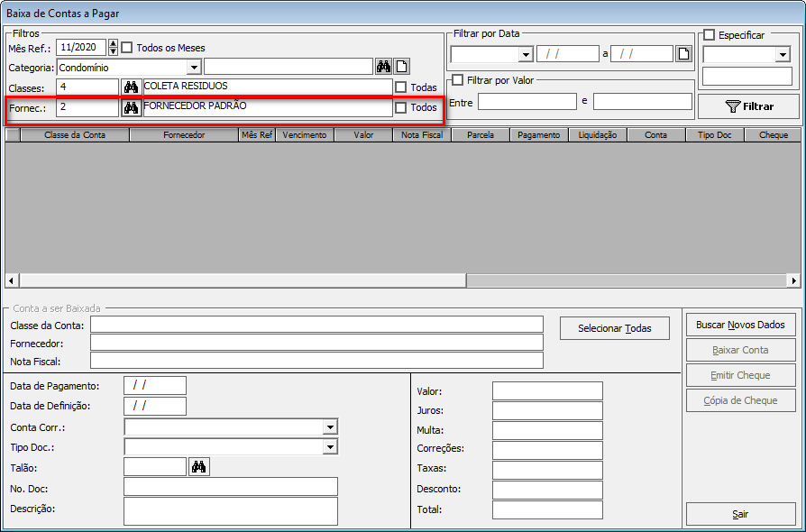The height and width of the screenshot is (532, 806).
Task: Click the COLETA RESIDUOS class name field
Action: click(x=268, y=87)
